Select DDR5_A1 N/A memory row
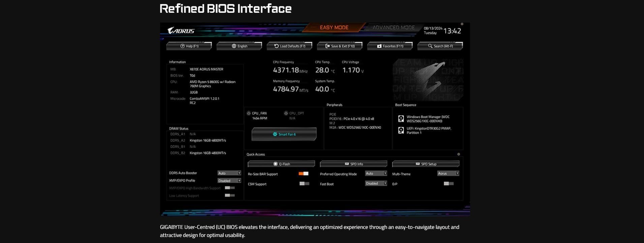This screenshot has width=644, height=243. point(183,134)
